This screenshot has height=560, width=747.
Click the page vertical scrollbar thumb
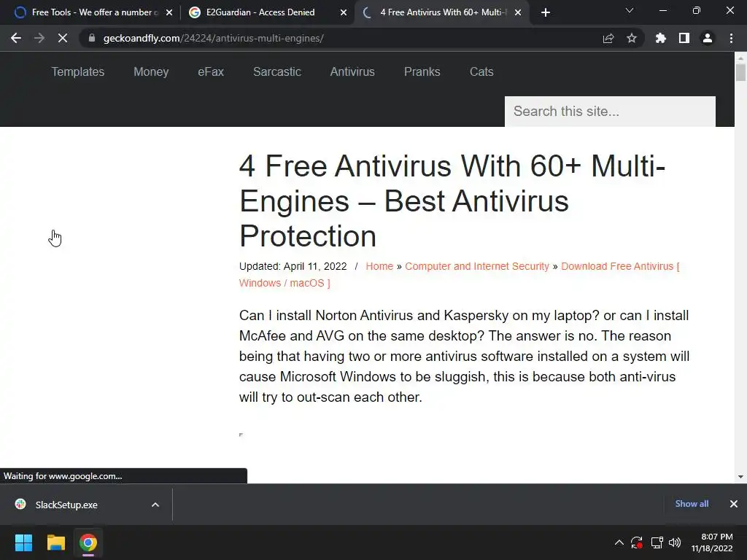point(740,72)
